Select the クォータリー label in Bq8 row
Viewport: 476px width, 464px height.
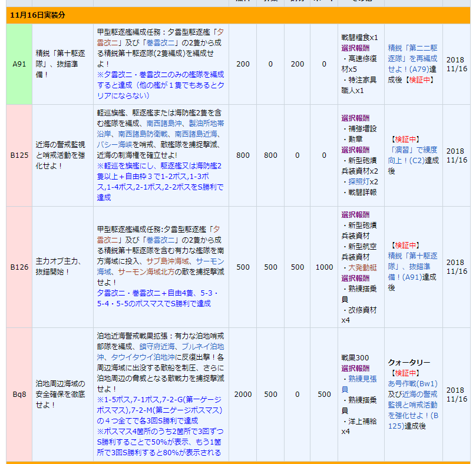(409, 362)
